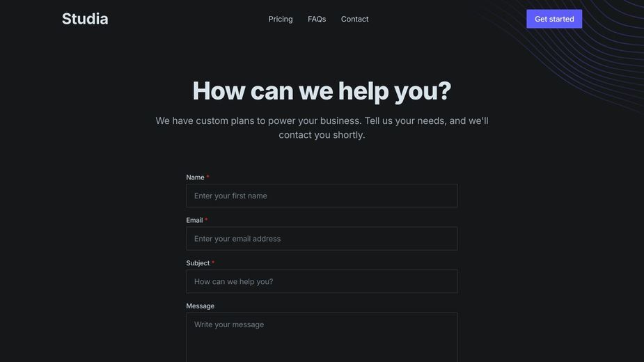The image size is (644, 362).
Task: Click into the Subject input box
Action: pyautogui.click(x=322, y=281)
